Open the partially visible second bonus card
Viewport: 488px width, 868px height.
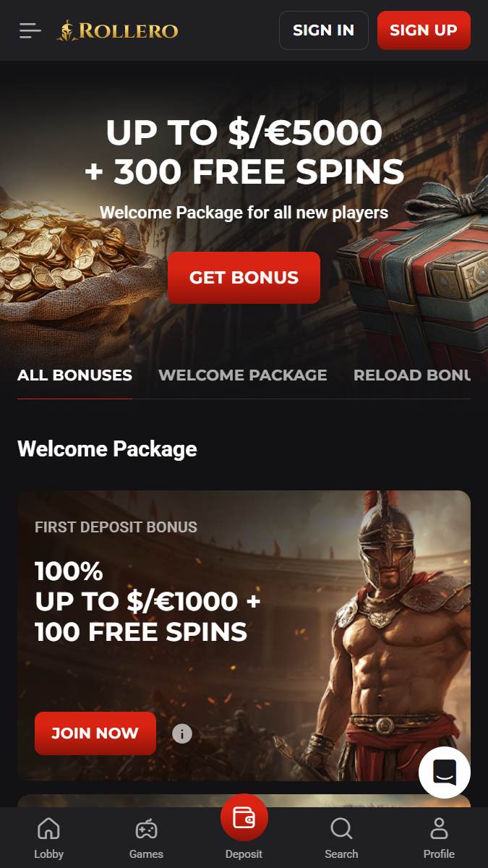click(x=244, y=801)
